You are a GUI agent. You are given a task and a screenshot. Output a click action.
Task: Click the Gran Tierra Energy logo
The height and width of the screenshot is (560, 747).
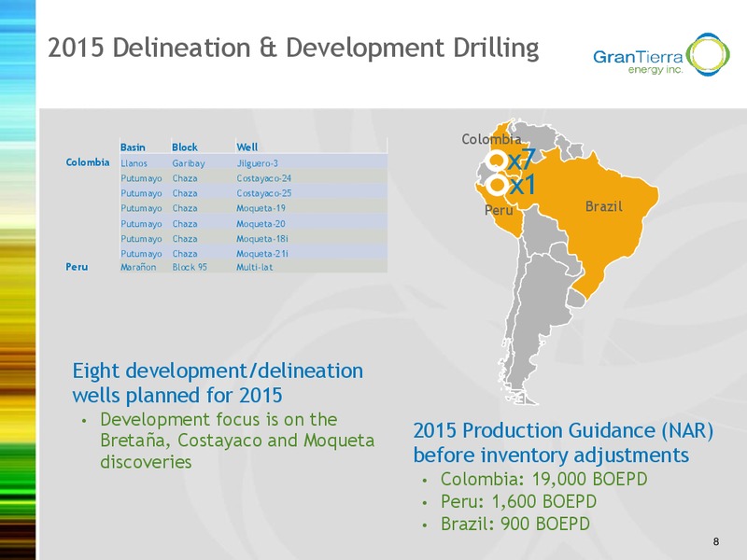point(661,55)
